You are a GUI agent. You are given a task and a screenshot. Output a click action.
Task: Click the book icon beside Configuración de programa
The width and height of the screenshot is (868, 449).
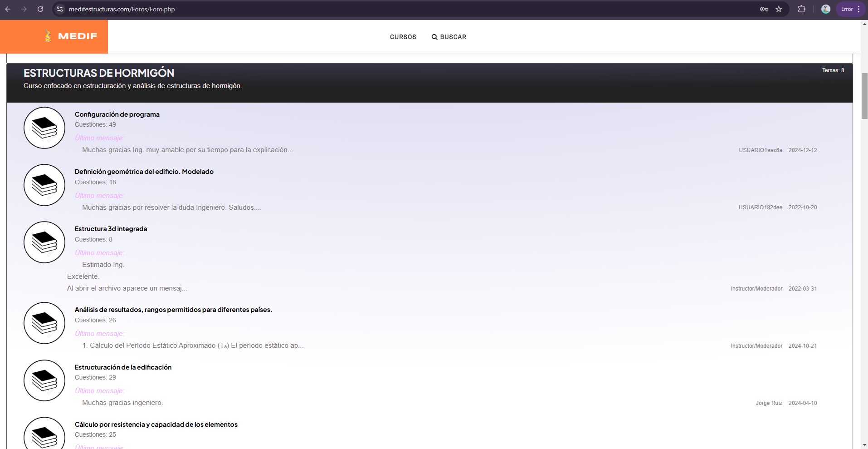(x=44, y=128)
